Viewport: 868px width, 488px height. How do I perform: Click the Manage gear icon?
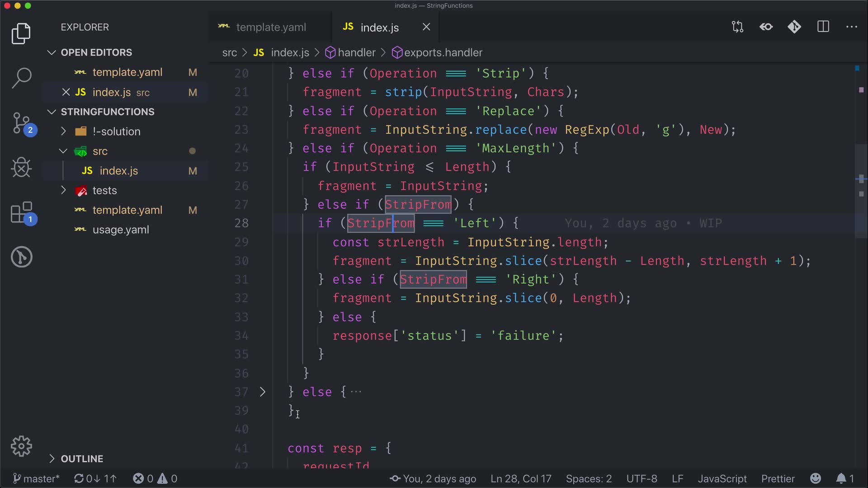21,446
